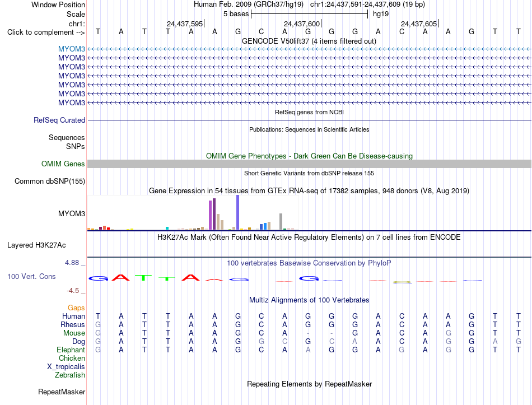Click the 'Zebrafish' alignment row label
The width and height of the screenshot is (532, 405).
pyautogui.click(x=70, y=375)
